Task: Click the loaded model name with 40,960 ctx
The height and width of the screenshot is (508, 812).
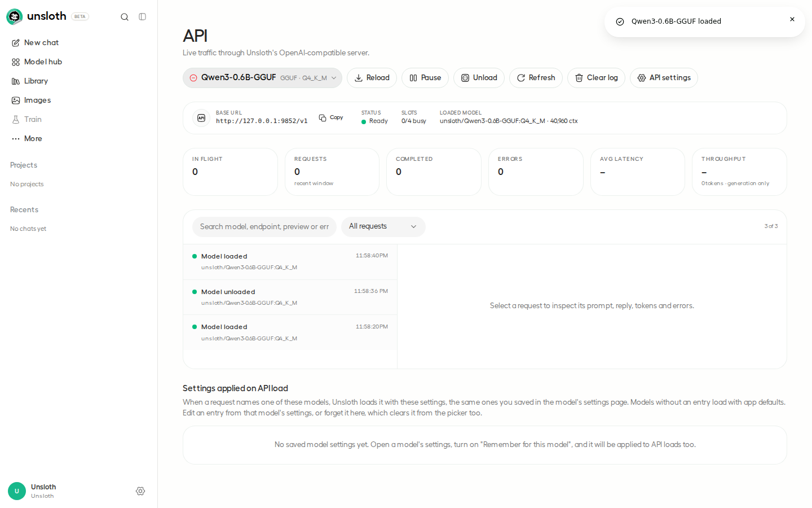Action: click(x=509, y=121)
